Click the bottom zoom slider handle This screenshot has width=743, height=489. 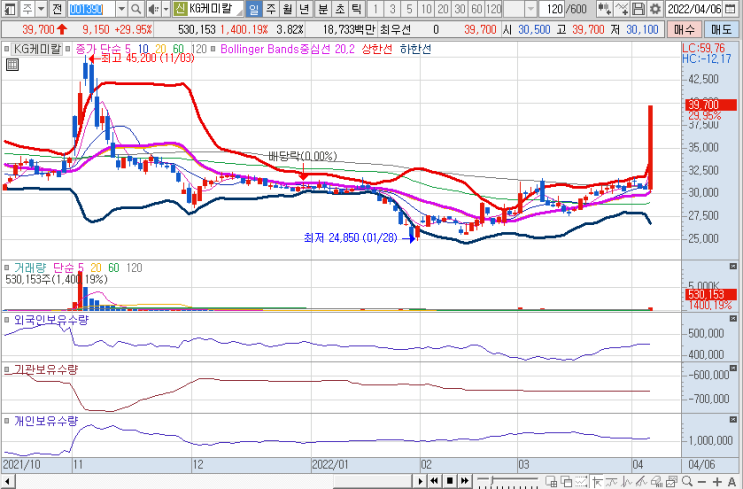[x=492, y=480]
